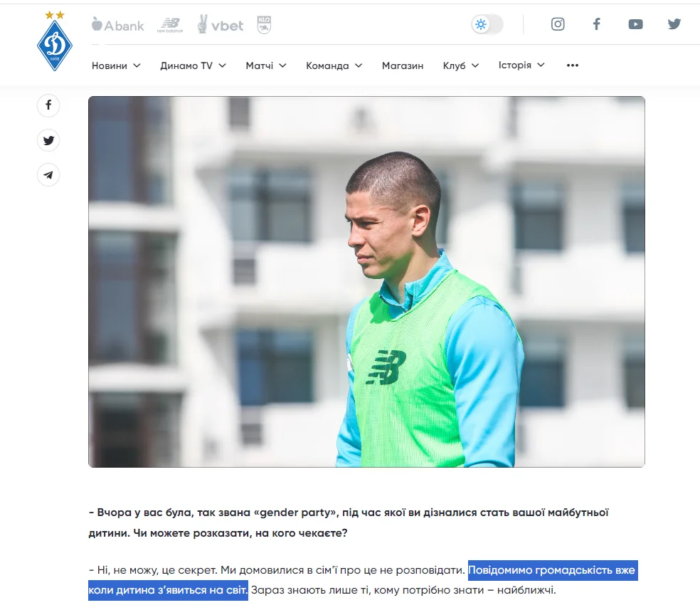Click the vbet sponsor link
The width and height of the screenshot is (700, 615).
click(221, 25)
